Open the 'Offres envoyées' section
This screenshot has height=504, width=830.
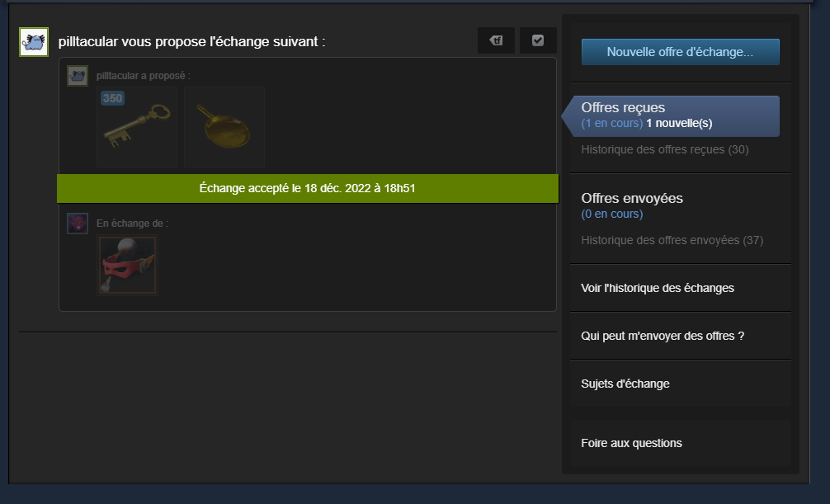(632, 198)
